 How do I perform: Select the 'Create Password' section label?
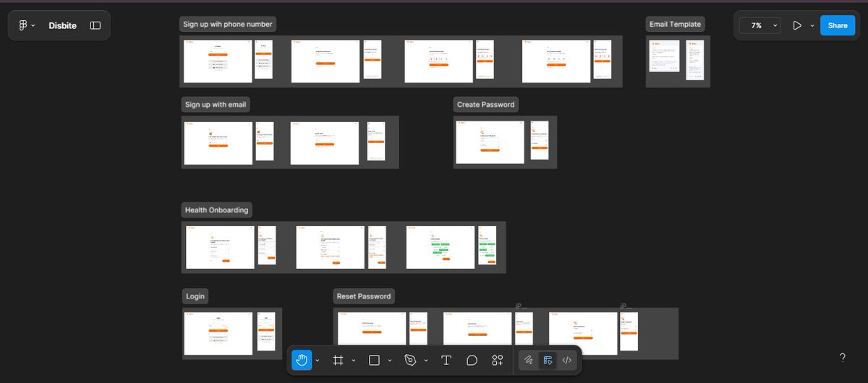(486, 104)
